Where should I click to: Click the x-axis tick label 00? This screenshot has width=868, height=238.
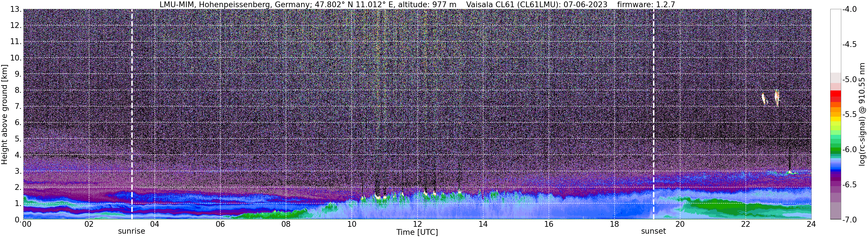(26, 224)
